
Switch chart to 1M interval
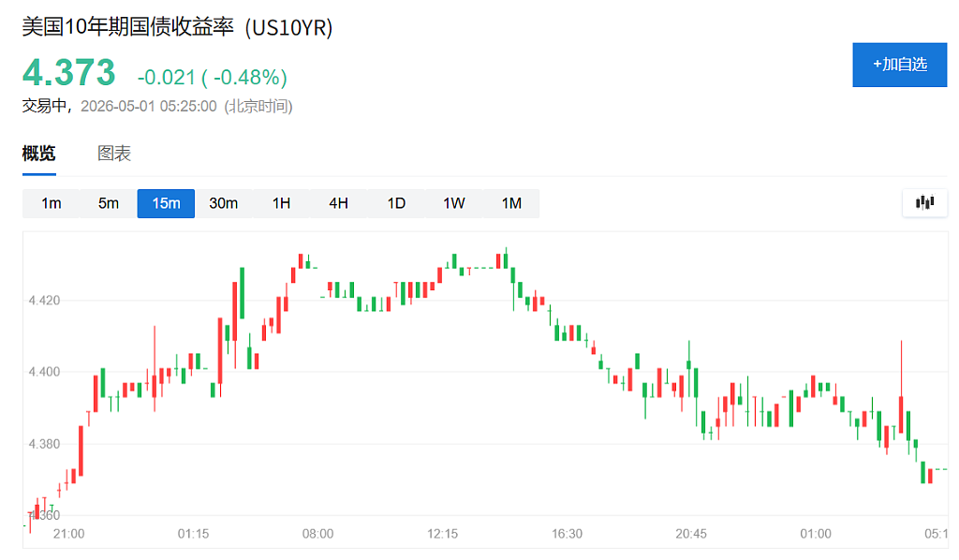510,203
